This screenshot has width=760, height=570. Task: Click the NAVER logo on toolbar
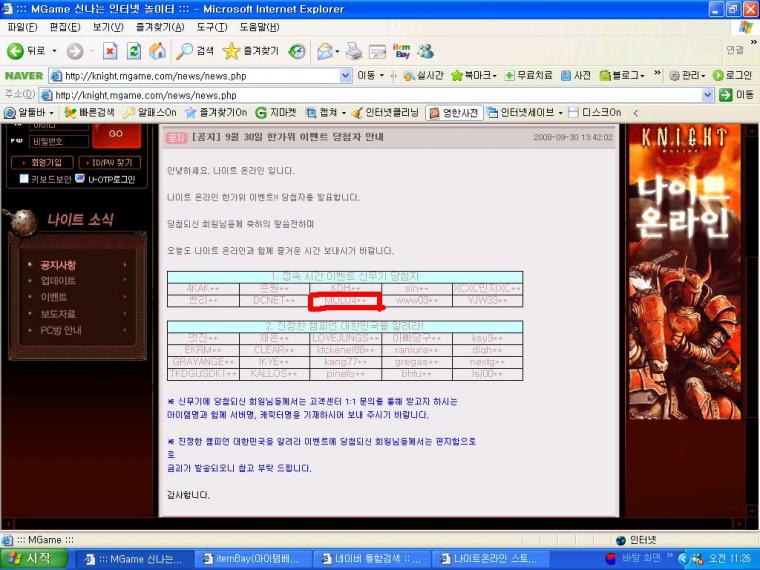[x=24, y=76]
